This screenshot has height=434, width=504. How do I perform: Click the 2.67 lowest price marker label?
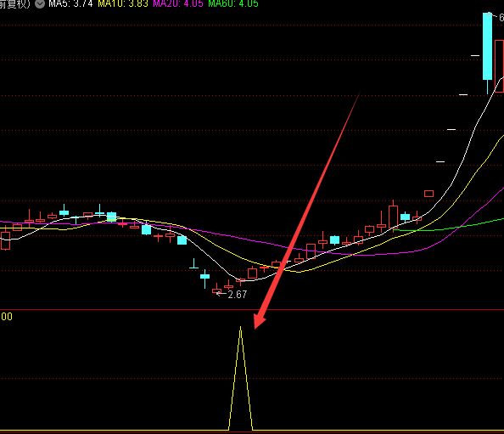pos(237,295)
